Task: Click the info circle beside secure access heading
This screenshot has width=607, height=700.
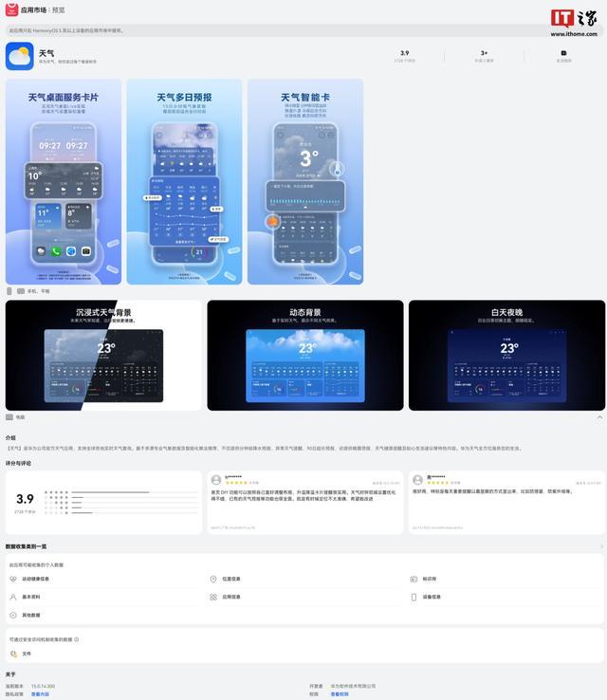Action: (76, 639)
